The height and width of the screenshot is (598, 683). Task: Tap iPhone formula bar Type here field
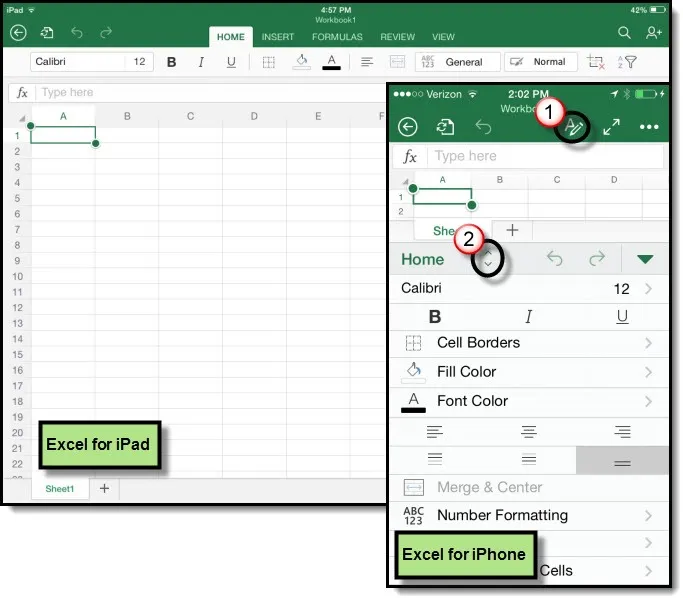(x=545, y=156)
